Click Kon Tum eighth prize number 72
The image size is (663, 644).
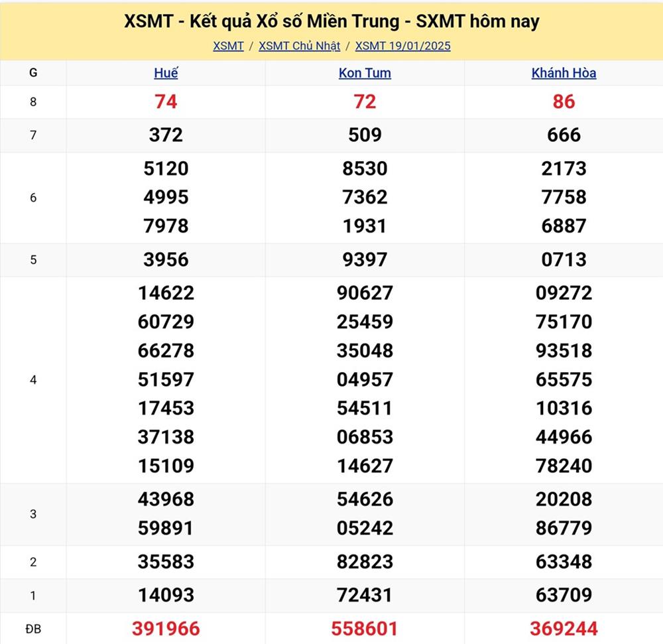tap(365, 101)
